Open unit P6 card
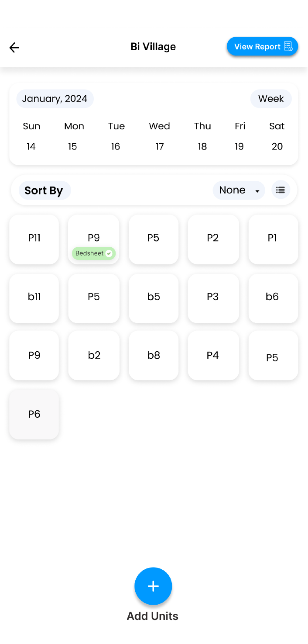This screenshot has width=308, height=644. click(34, 414)
